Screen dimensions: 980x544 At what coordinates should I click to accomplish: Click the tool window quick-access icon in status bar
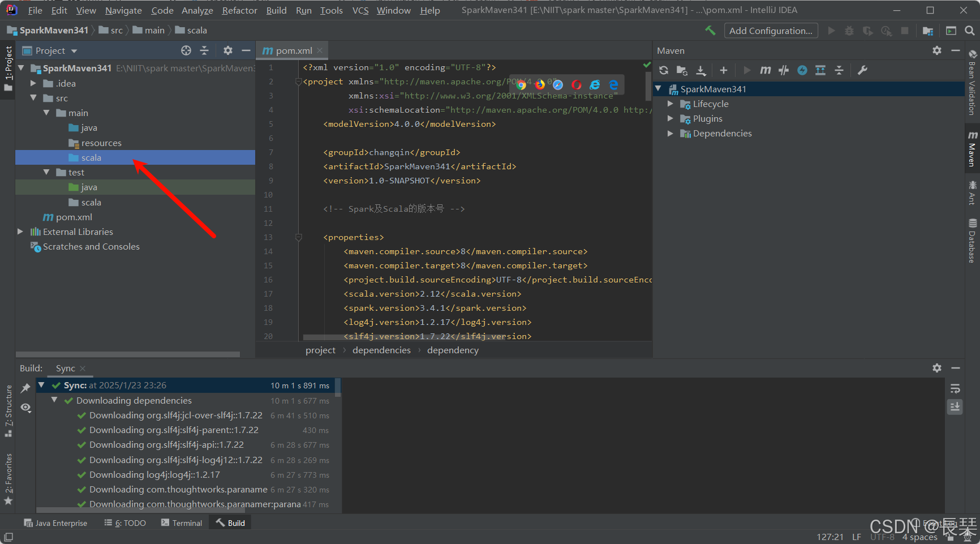8,537
